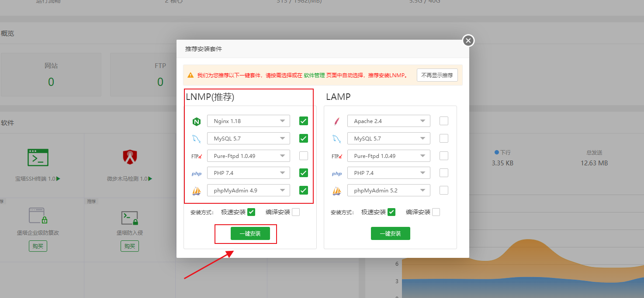Open the Nginx 1.18 version dropdown
Image resolution: width=644 pixels, height=298 pixels.
[249, 121]
